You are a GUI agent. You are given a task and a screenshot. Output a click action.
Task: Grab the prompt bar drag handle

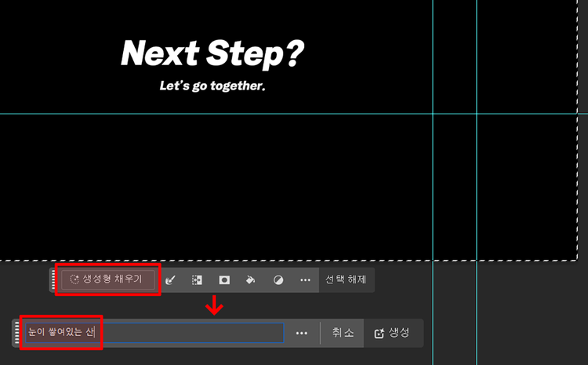pyautogui.click(x=16, y=333)
